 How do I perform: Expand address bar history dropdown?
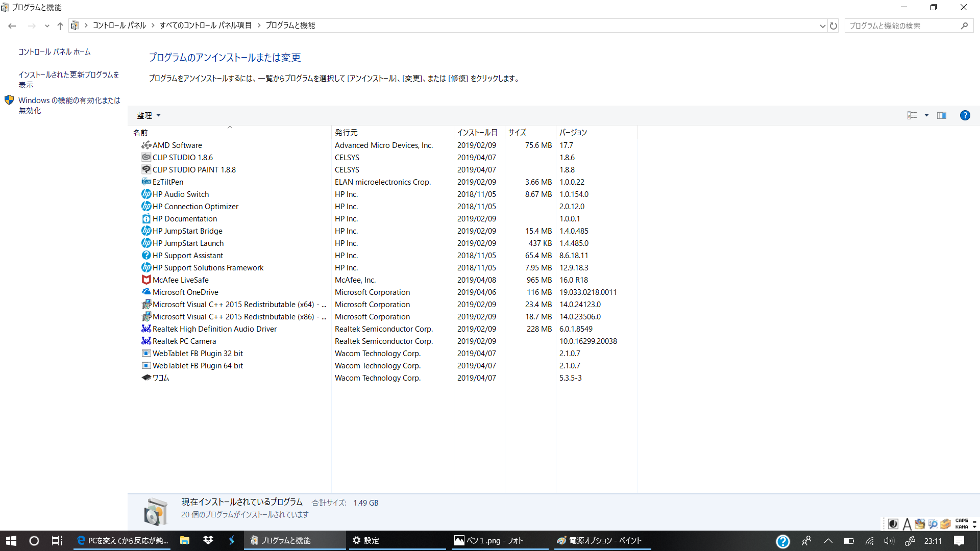(822, 26)
